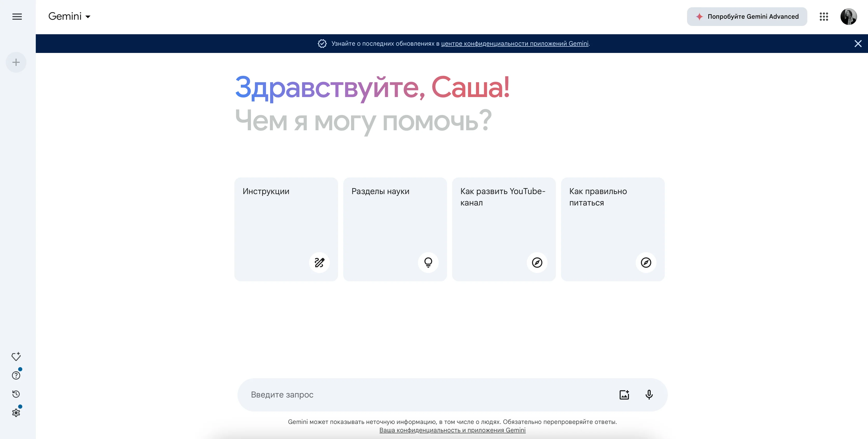Click the privacy badge icon in banner
Image resolution: width=868 pixels, height=439 pixels.
322,44
